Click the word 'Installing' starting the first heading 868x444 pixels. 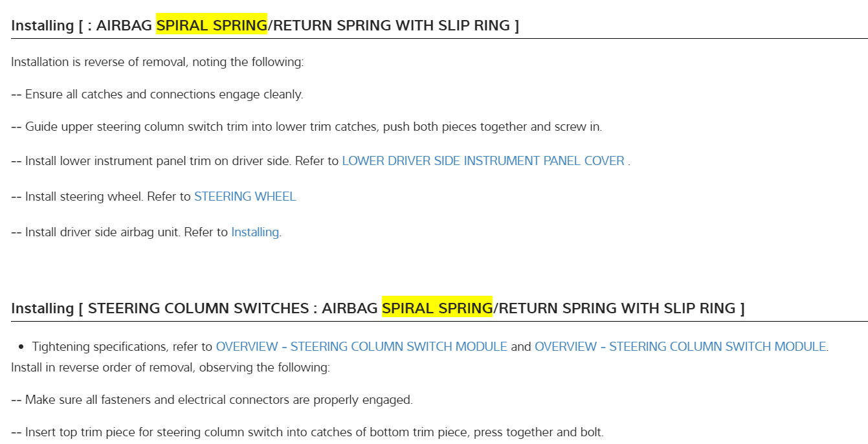click(42, 25)
